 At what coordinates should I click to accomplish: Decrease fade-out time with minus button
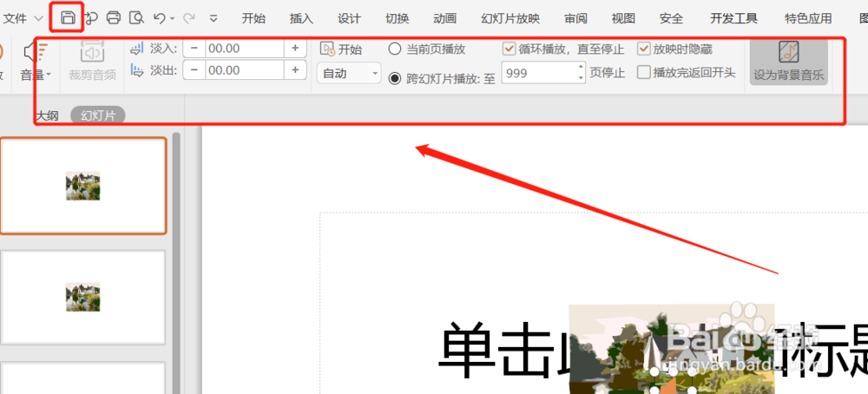point(194,69)
